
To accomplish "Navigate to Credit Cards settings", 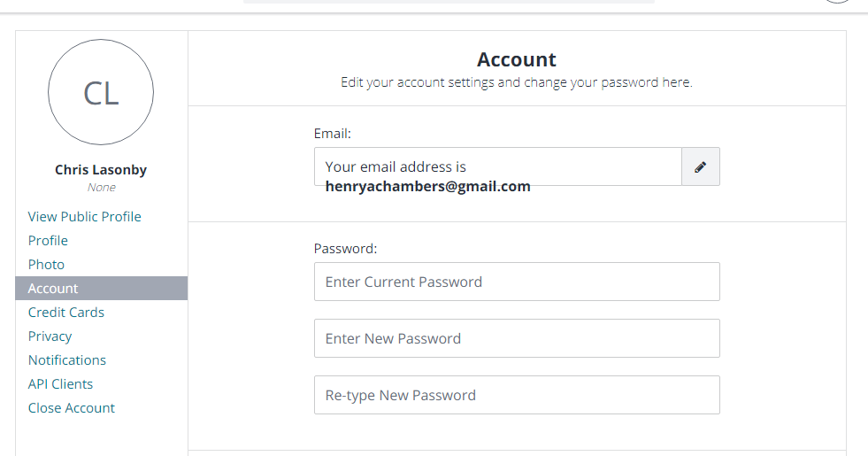I will 66,313.
